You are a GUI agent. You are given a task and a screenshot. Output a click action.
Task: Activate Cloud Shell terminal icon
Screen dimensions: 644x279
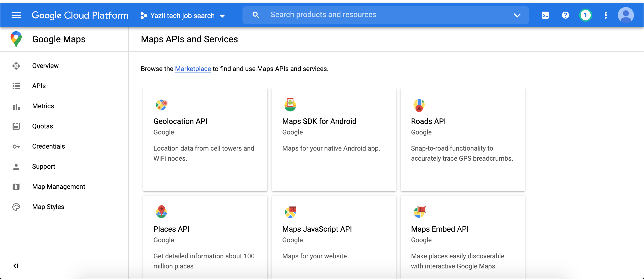(545, 15)
